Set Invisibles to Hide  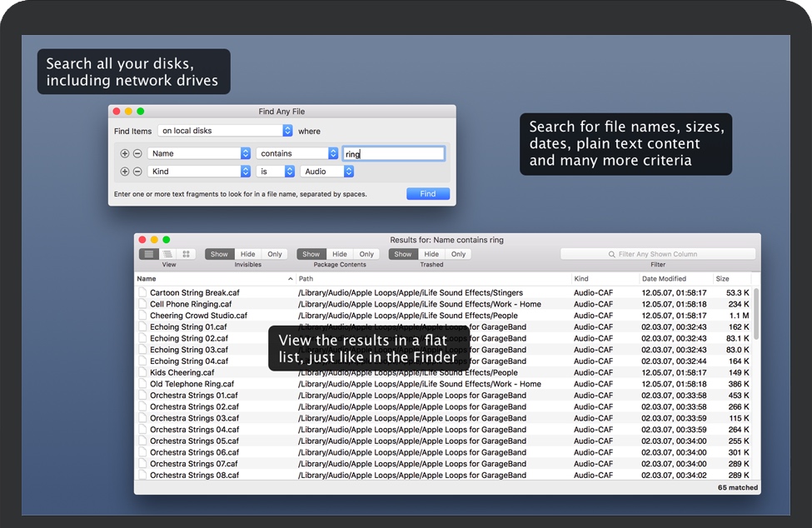tap(248, 254)
